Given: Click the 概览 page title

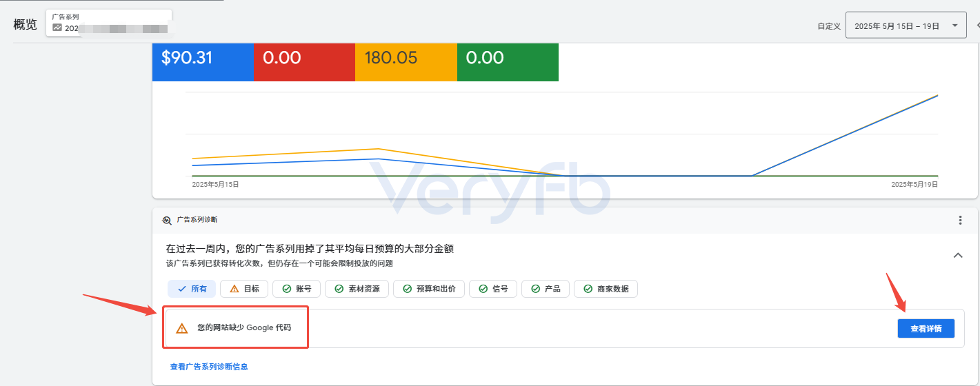Looking at the screenshot, I should coord(26,25).
